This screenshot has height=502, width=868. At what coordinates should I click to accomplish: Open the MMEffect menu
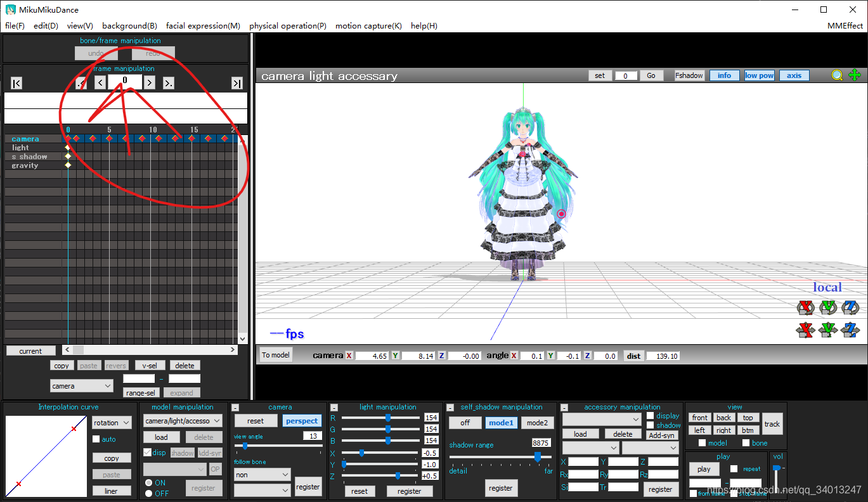tap(845, 26)
